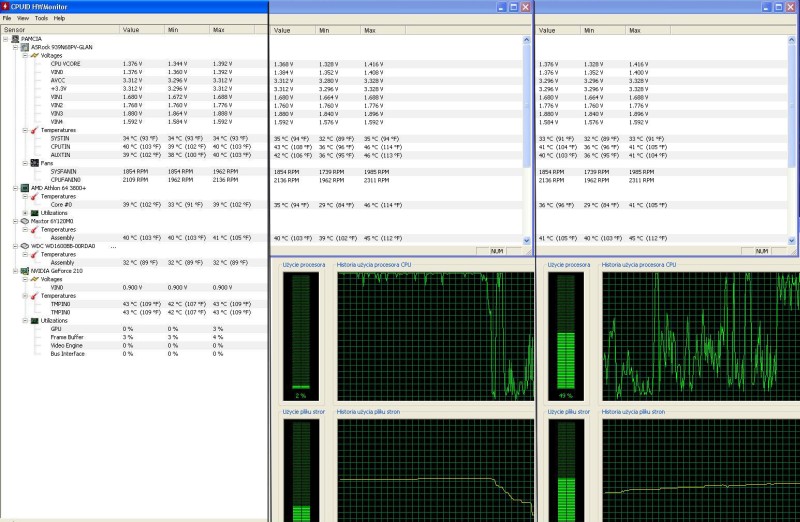Image resolution: width=800 pixels, height=522 pixels.
Task: Click the CPU chip icon beside AMD Athlon 64 3800+
Action: 24,188
